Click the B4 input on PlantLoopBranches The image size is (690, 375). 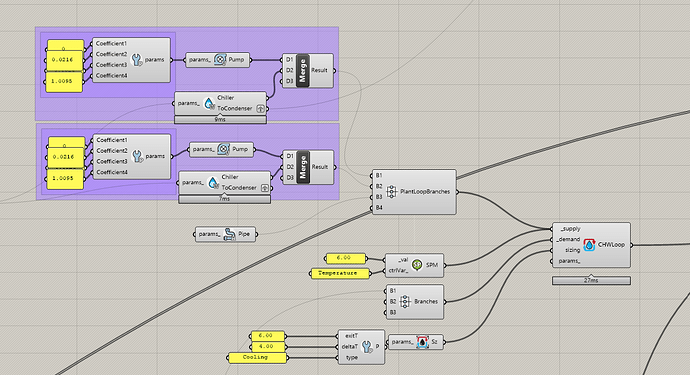(379, 208)
